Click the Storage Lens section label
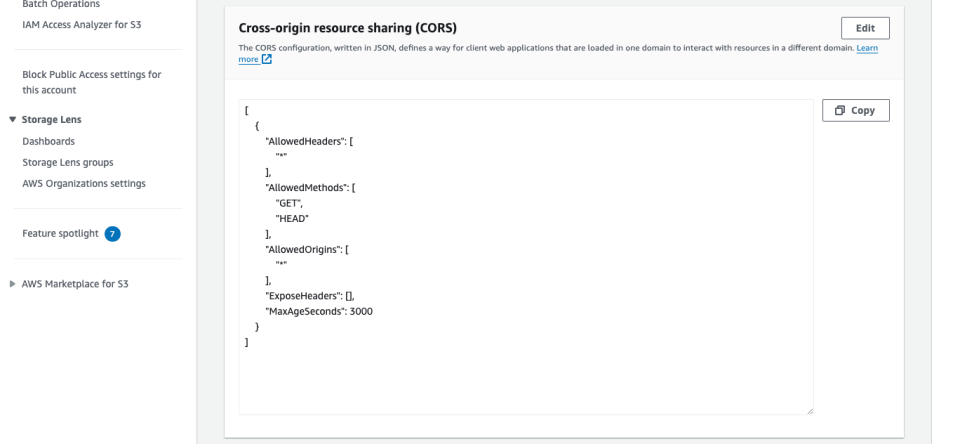Image resolution: width=960 pixels, height=444 pixels. pos(51,120)
